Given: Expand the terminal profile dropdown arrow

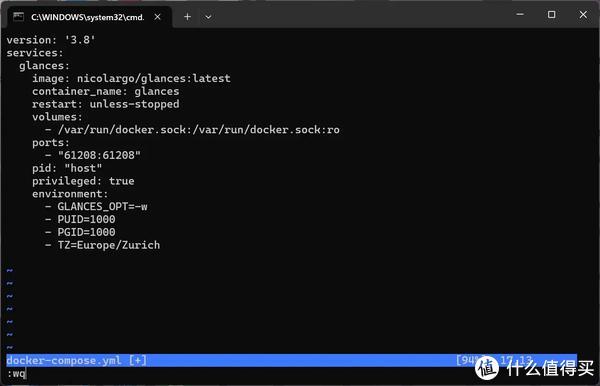Looking at the screenshot, I should [x=208, y=17].
